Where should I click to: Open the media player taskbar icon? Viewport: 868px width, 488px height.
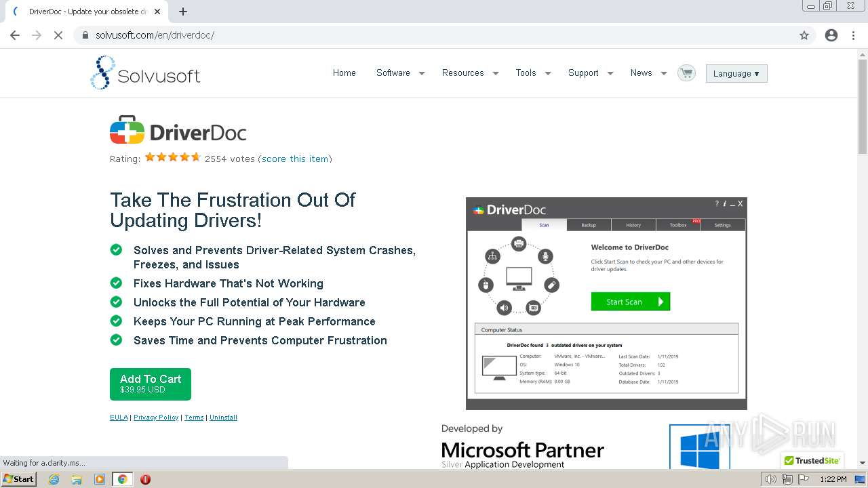(x=100, y=479)
